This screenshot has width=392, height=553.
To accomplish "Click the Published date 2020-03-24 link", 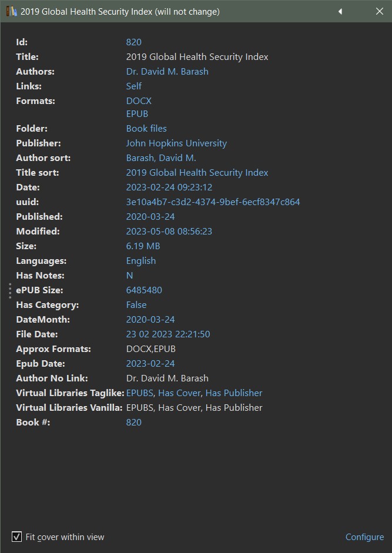I will [150, 217].
